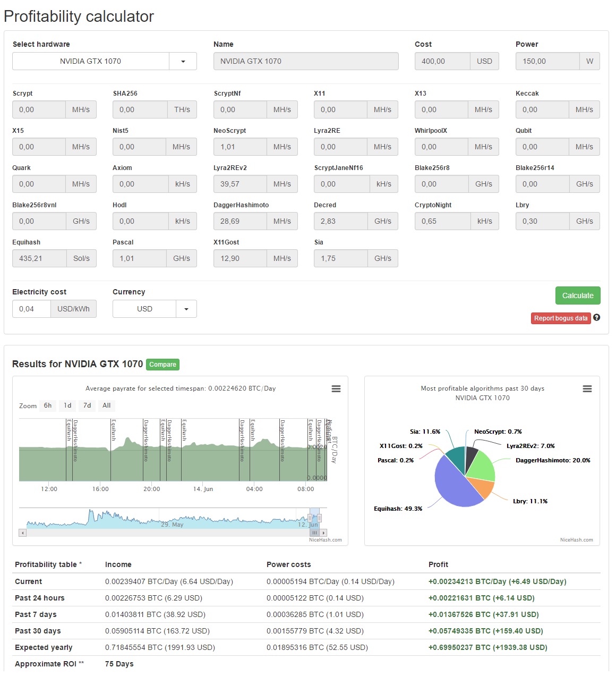Image resolution: width=616 pixels, height=676 pixels.
Task: Expand the Select hardware dropdown arrow
Action: pos(183,61)
